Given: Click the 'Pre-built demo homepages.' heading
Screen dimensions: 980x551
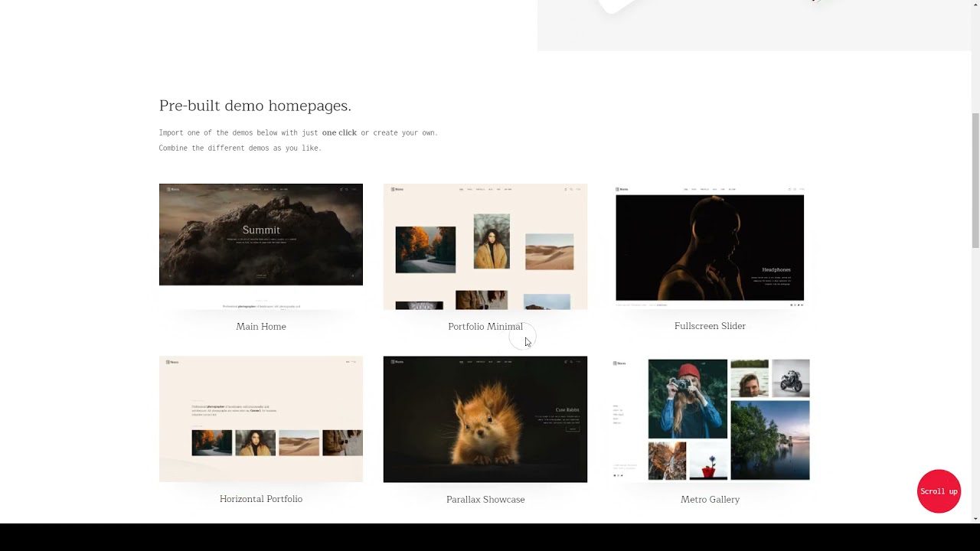Looking at the screenshot, I should tap(255, 106).
